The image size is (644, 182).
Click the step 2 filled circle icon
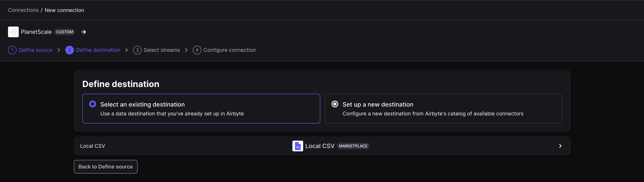click(69, 50)
